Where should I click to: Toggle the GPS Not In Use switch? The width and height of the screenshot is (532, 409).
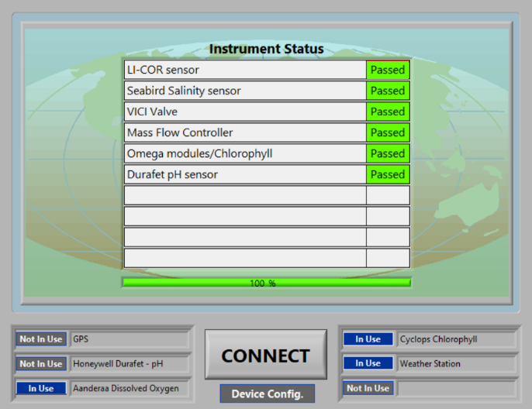tap(41, 339)
